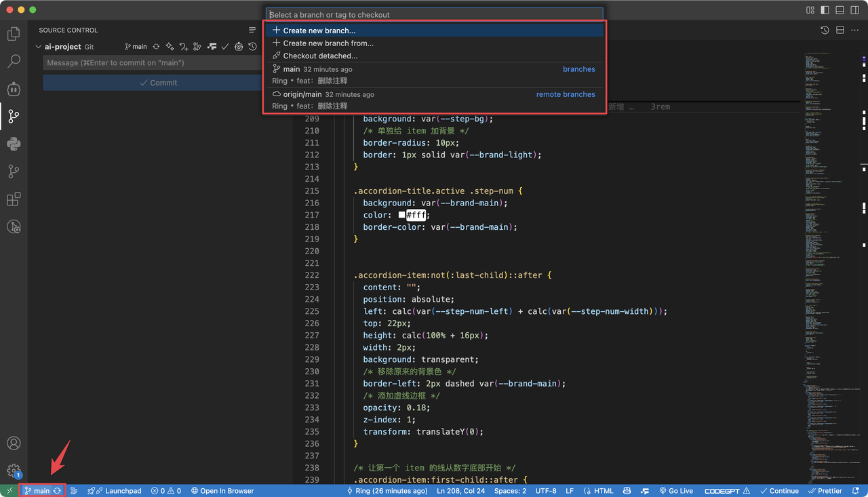Click the sync changes icon beside main in header
The height and width of the screenshot is (497, 868).
click(x=156, y=47)
